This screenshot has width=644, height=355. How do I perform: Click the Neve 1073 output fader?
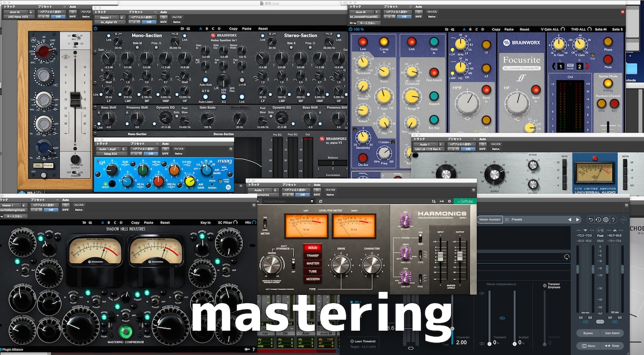click(x=75, y=99)
